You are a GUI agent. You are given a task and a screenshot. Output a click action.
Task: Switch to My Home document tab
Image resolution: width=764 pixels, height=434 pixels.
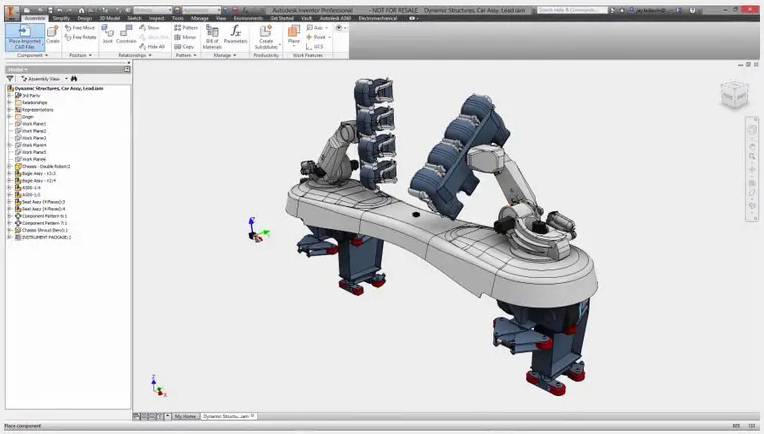(185, 415)
